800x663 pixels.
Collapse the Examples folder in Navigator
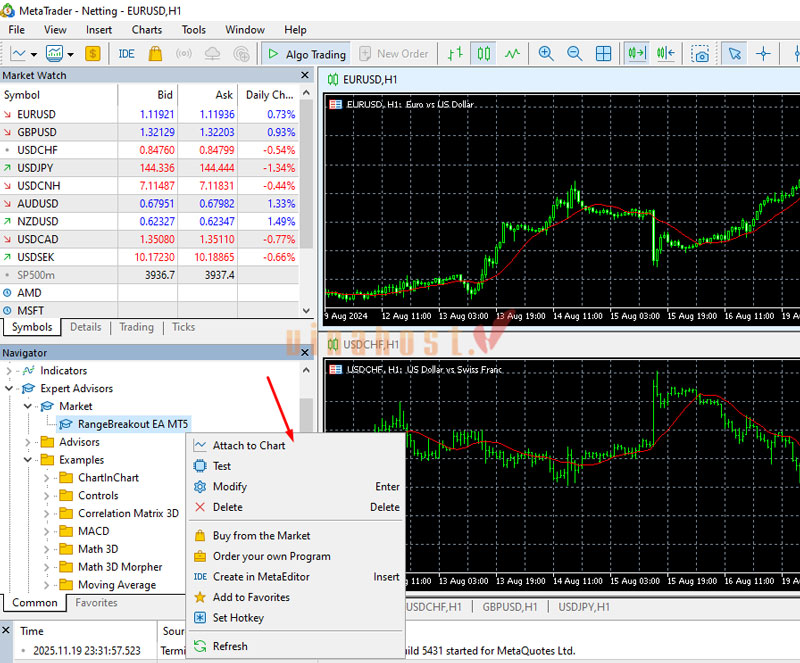[27, 459]
